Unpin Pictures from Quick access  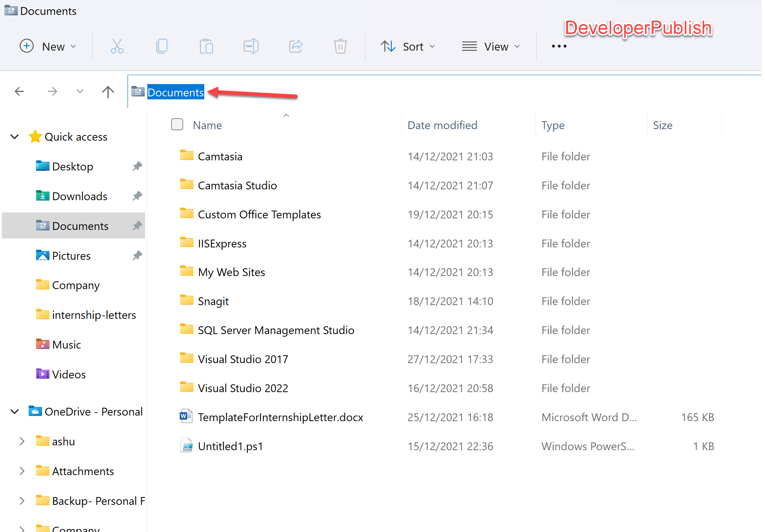(137, 255)
